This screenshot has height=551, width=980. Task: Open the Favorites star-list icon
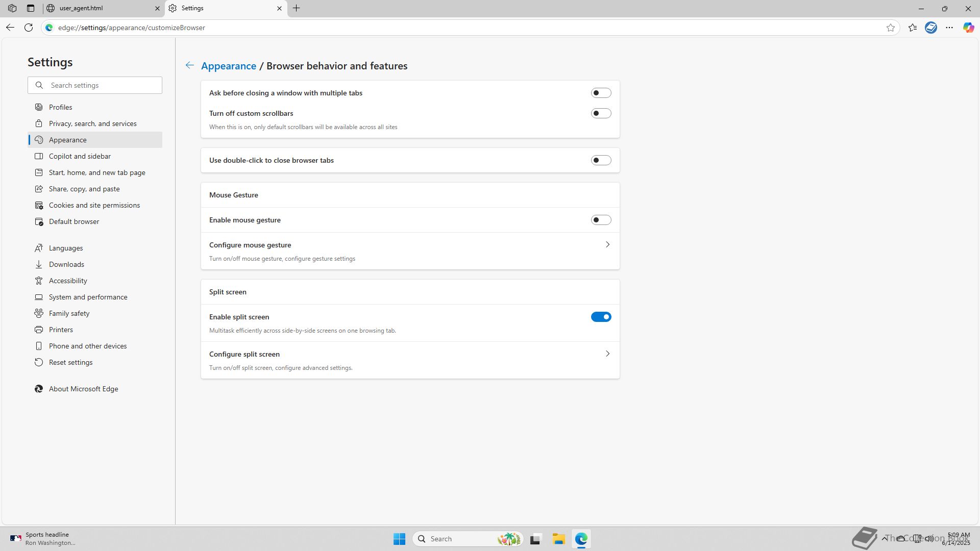pos(913,28)
